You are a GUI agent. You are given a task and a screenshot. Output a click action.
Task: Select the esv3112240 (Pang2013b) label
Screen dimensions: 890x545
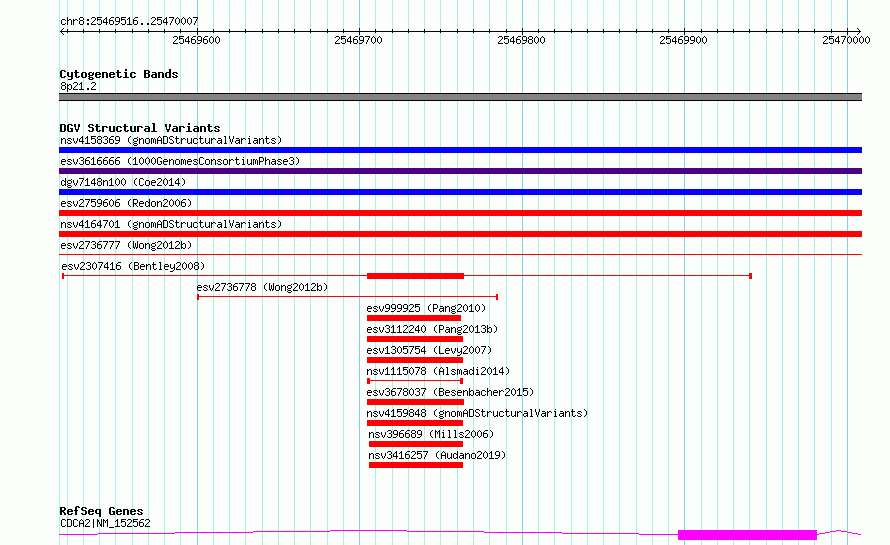(x=432, y=329)
